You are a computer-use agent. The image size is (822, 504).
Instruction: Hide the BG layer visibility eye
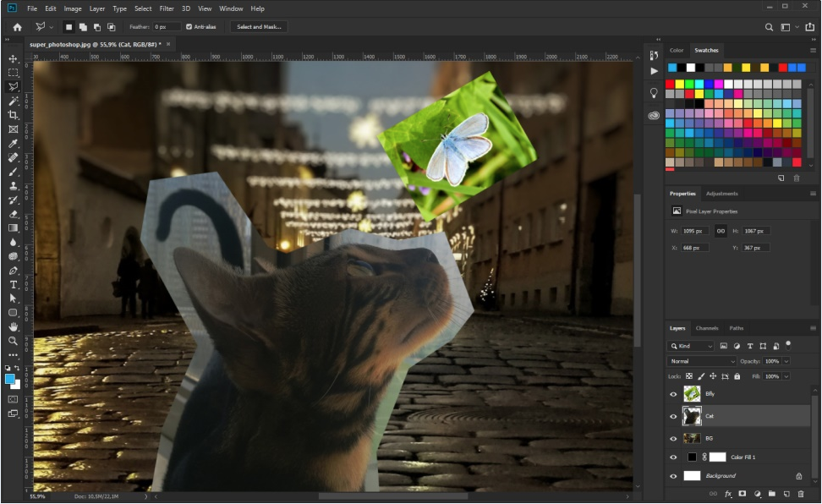pyautogui.click(x=674, y=439)
